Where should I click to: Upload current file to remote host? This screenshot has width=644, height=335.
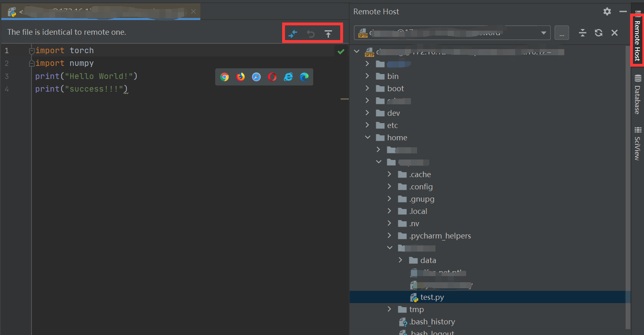(328, 34)
